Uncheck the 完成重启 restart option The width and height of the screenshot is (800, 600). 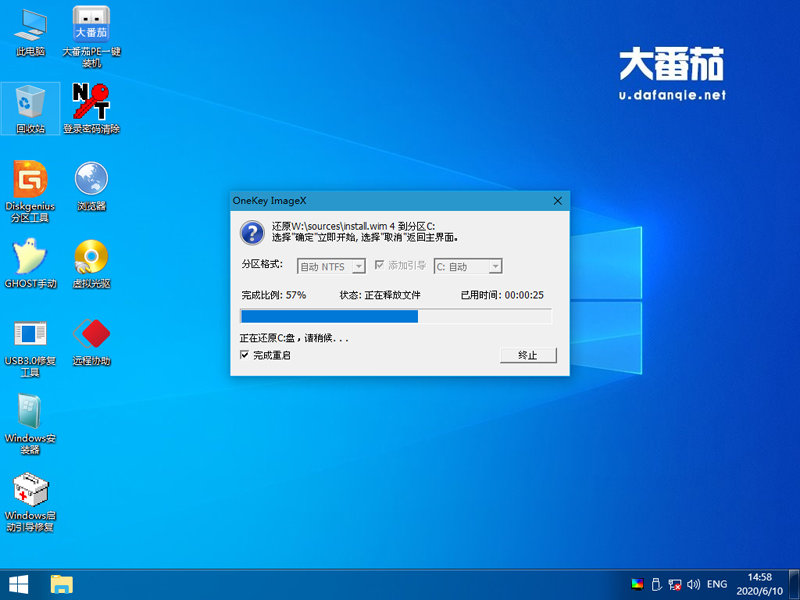point(244,355)
